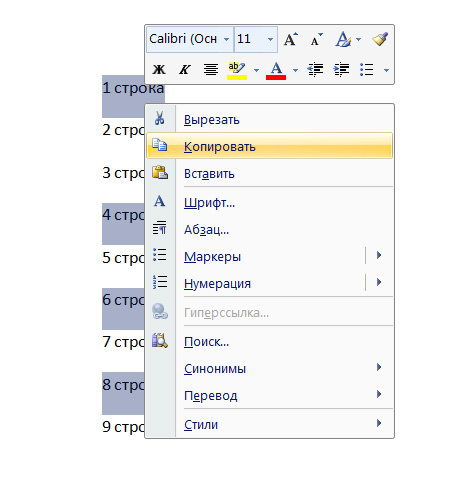Screen dimensions: 460x478
Task: Click the Grow Font icon
Action: 290,39
